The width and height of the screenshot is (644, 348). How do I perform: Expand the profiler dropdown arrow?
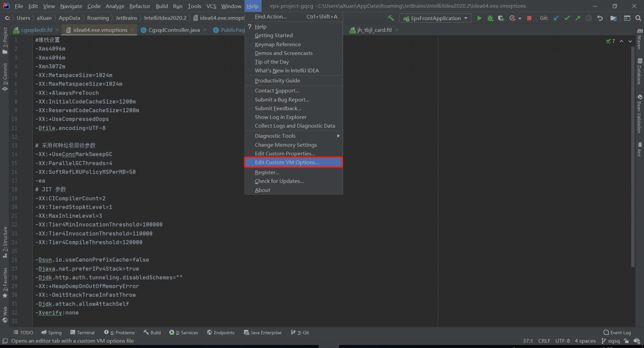[x=519, y=18]
